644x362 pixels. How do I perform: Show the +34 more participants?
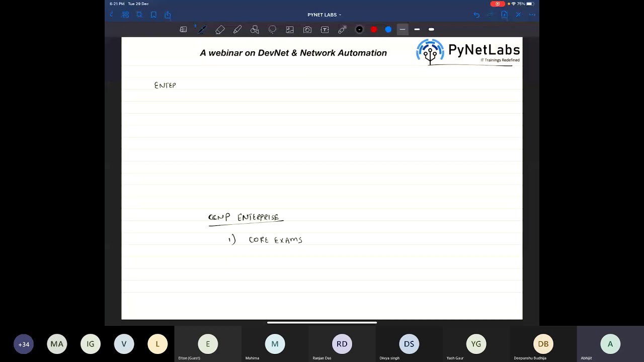coord(24,344)
